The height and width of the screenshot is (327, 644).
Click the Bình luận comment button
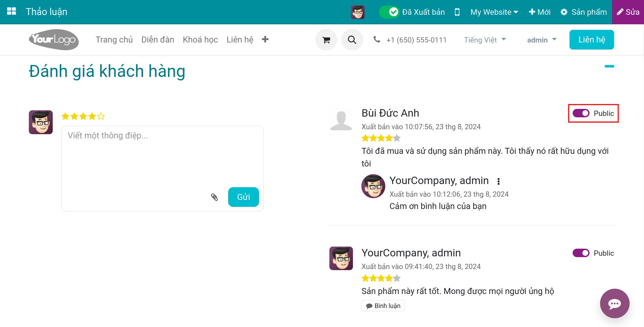(383, 306)
